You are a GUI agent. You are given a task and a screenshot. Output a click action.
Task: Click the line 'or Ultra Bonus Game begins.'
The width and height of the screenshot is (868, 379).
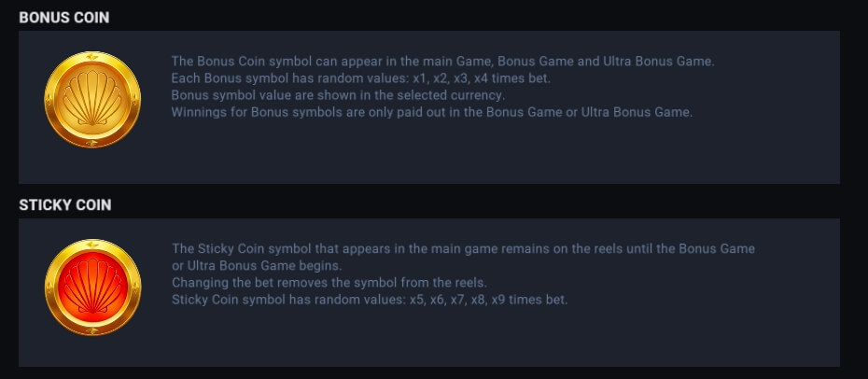(x=257, y=265)
